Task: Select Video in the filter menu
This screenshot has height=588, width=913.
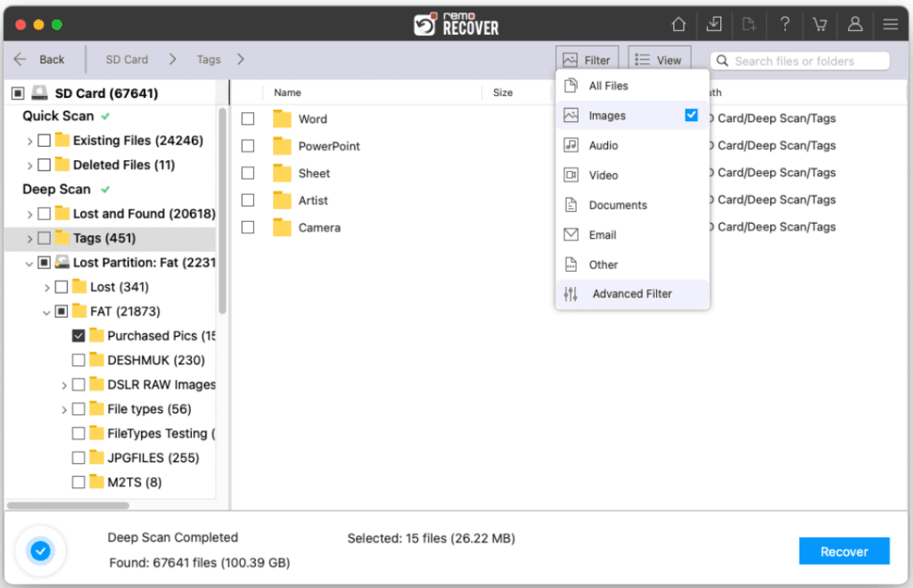Action: [603, 176]
